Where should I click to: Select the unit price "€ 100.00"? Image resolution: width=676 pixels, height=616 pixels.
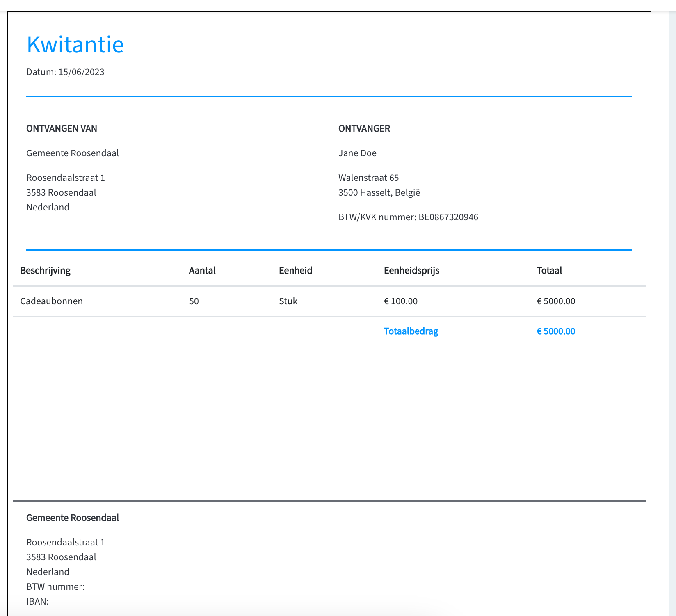tap(401, 301)
